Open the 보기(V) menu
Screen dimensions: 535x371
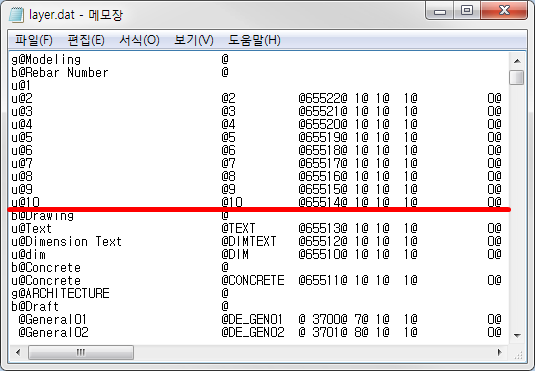[x=193, y=40]
